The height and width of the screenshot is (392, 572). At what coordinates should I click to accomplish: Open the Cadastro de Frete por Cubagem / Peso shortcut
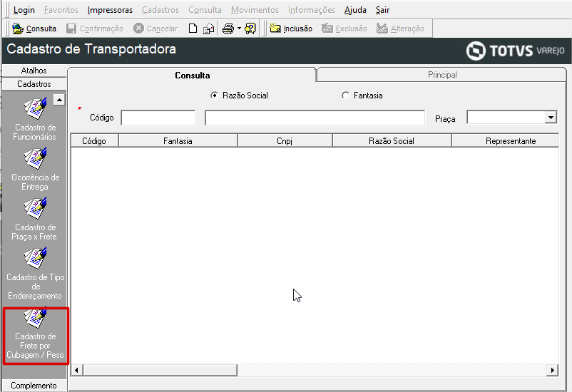coord(36,334)
